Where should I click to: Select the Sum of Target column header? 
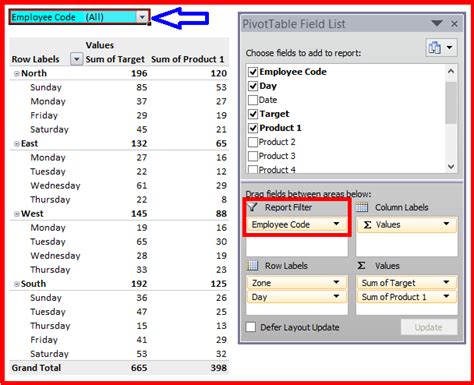coord(115,59)
